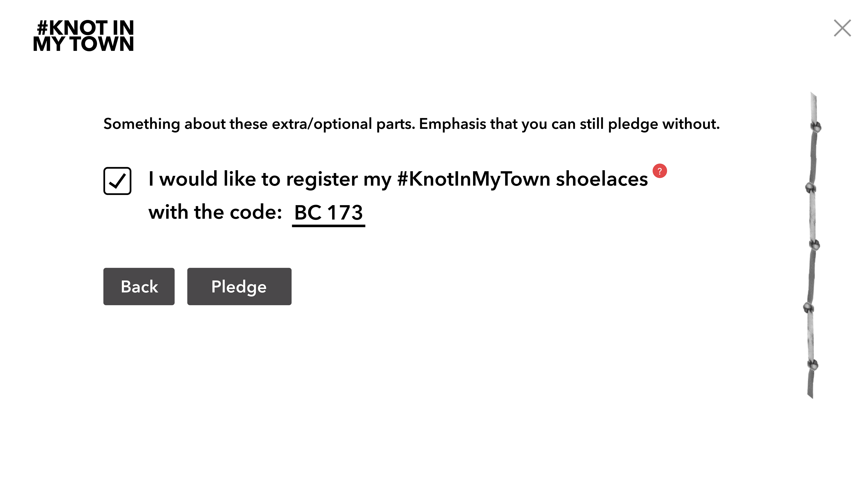Click the 'with the code:' label text
Image resolution: width=868 pixels, height=490 pixels.
(x=215, y=212)
